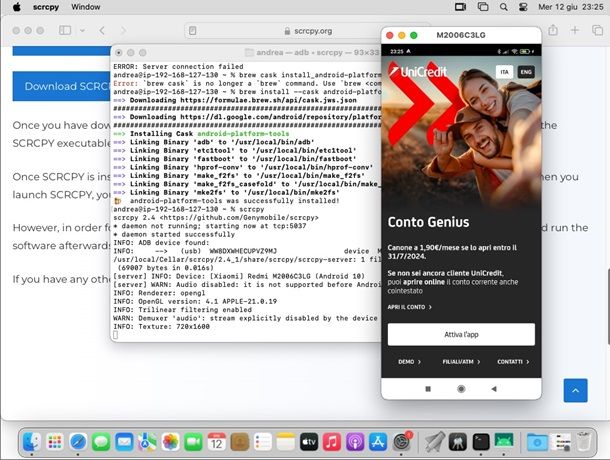The height and width of the screenshot is (460, 610).
Task: Click the Stage Manager windows icon in menu bar
Action: (x=483, y=7)
